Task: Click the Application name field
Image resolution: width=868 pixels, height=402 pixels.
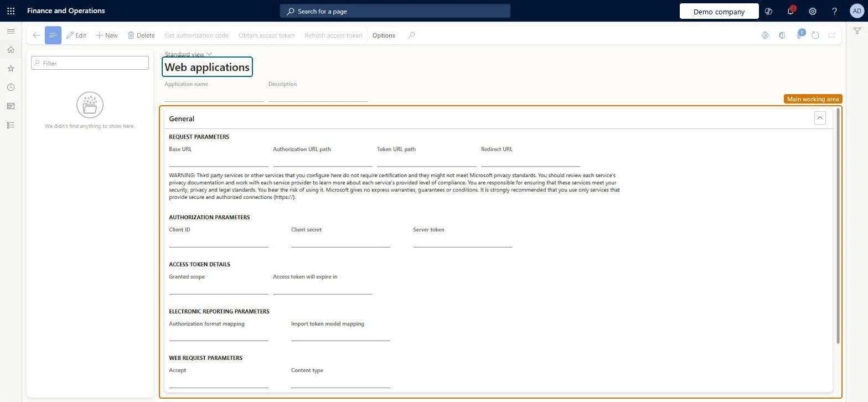Action: coord(214,95)
